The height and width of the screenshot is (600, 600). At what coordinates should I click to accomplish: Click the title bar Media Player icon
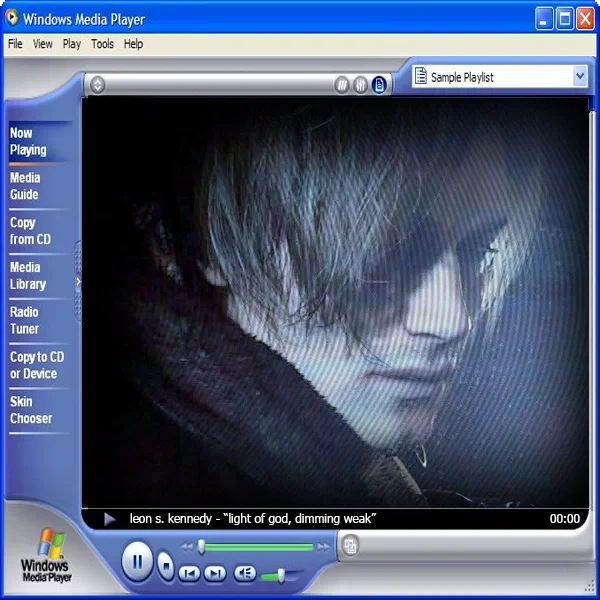coord(12,18)
